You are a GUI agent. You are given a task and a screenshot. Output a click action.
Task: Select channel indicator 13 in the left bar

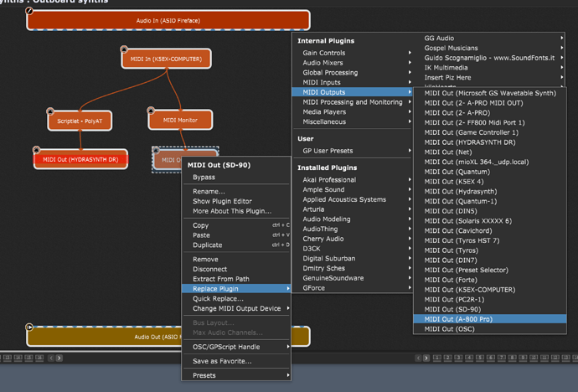8,358
